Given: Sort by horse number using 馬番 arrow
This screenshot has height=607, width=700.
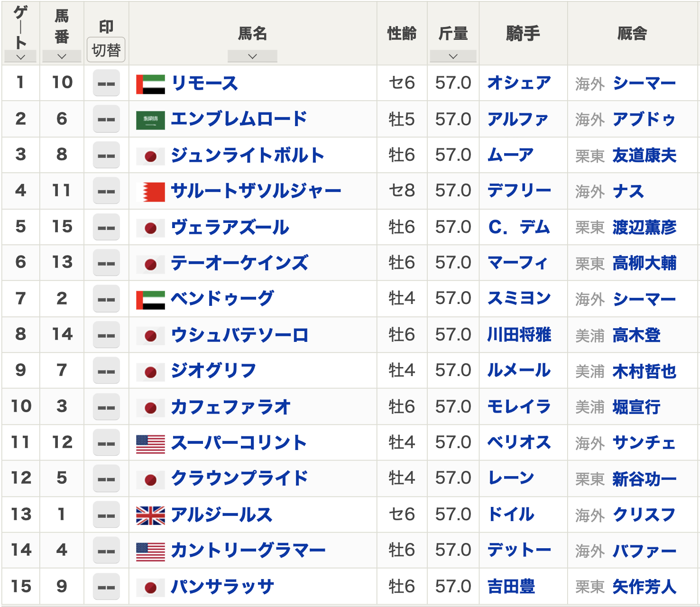Looking at the screenshot, I should (62, 56).
